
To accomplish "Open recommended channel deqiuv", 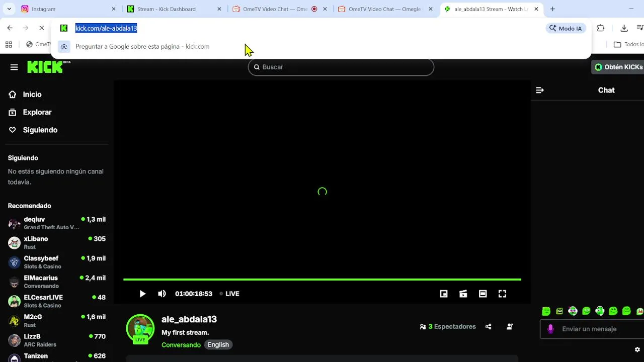I will 57,223.
